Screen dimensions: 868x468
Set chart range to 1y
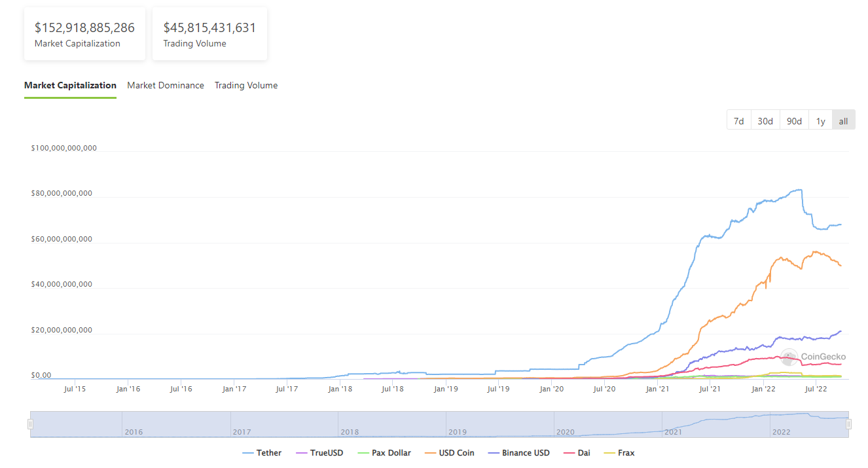(820, 120)
